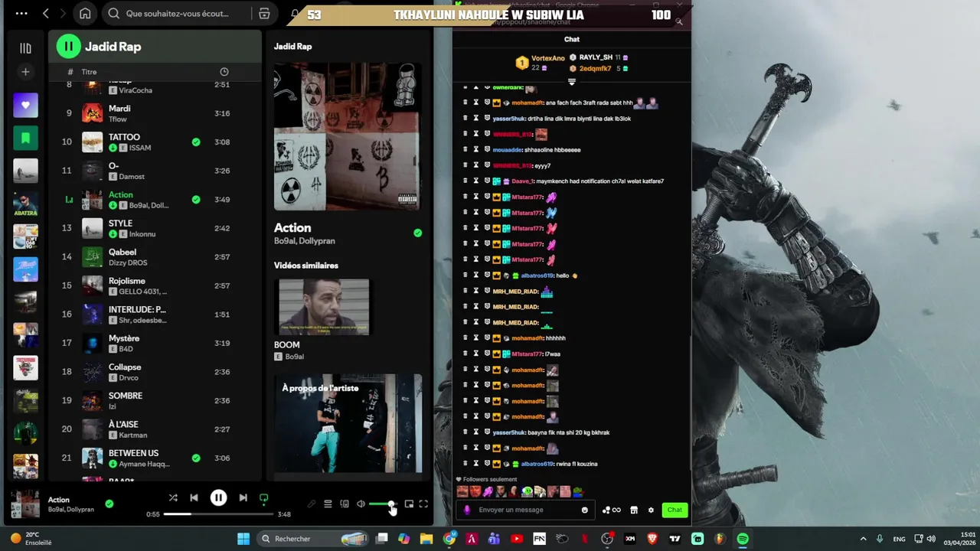Screen dimensions: 980x551
Task: Open À propos de l'artiste card
Action: point(348,423)
